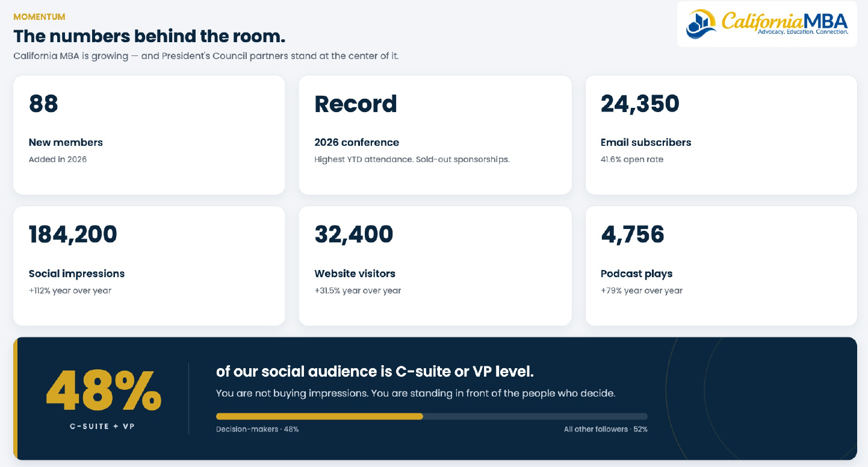
Task: Click the gold filled portion of the audience bar
Action: pos(320,416)
